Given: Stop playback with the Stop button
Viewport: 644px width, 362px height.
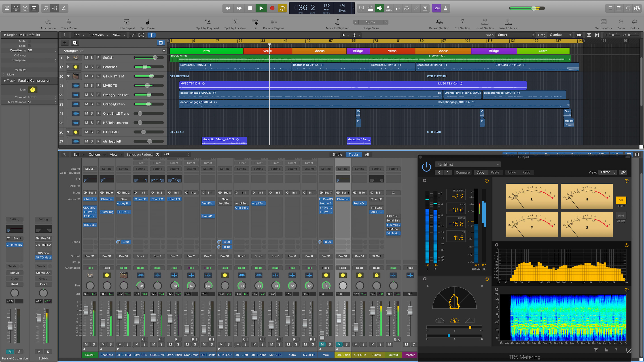Looking at the screenshot, I should pyautogui.click(x=250, y=8).
